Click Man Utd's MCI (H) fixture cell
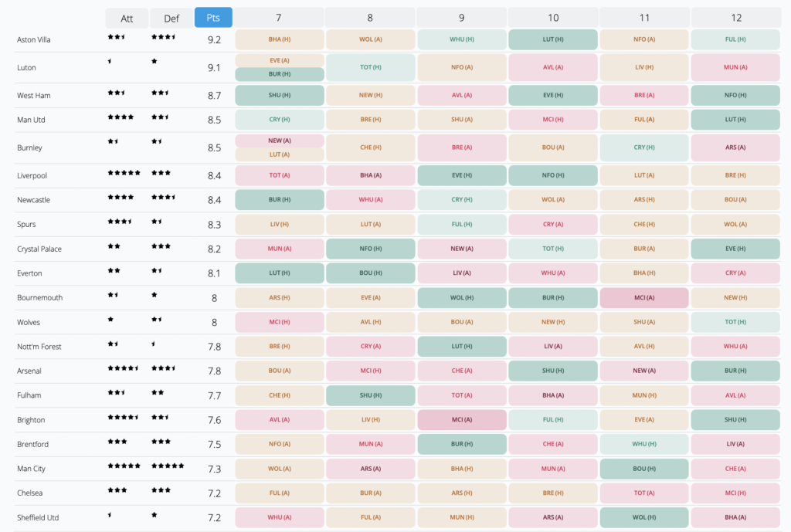This screenshot has width=791, height=532. [x=553, y=120]
